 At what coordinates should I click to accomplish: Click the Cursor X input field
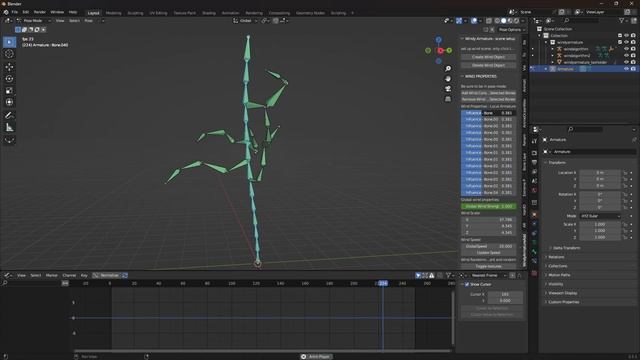coord(505,294)
